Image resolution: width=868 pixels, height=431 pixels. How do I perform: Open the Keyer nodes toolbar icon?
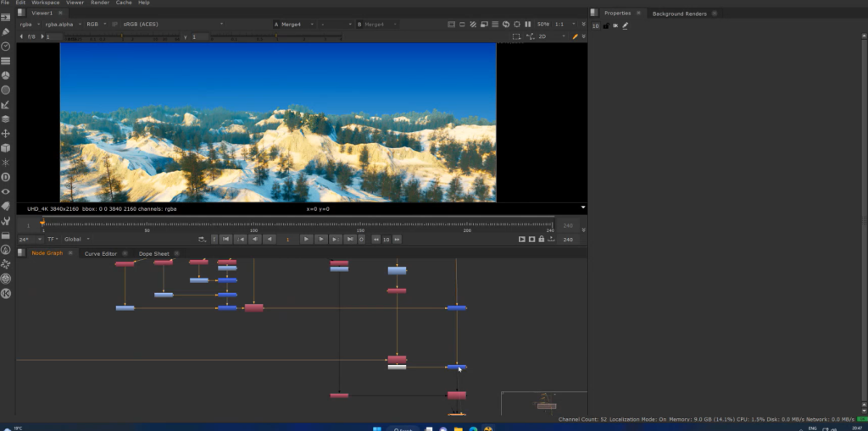(6, 104)
